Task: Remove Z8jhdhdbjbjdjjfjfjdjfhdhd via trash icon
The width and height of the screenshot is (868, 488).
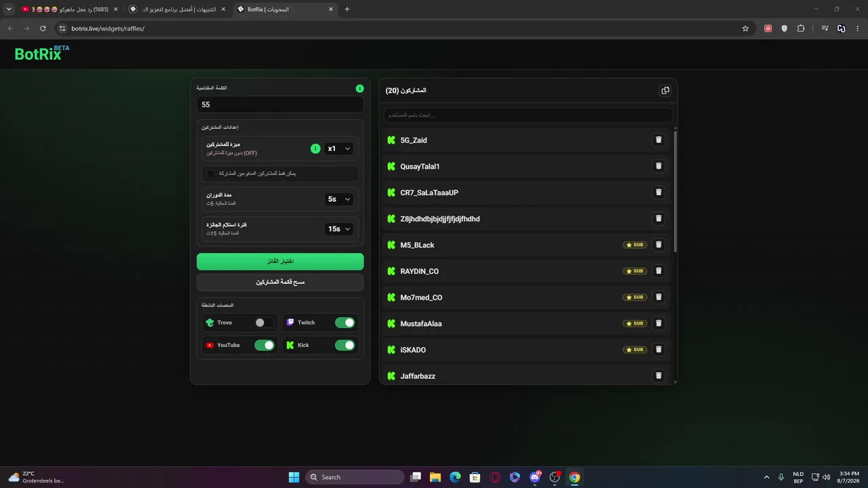Action: [x=658, y=218]
